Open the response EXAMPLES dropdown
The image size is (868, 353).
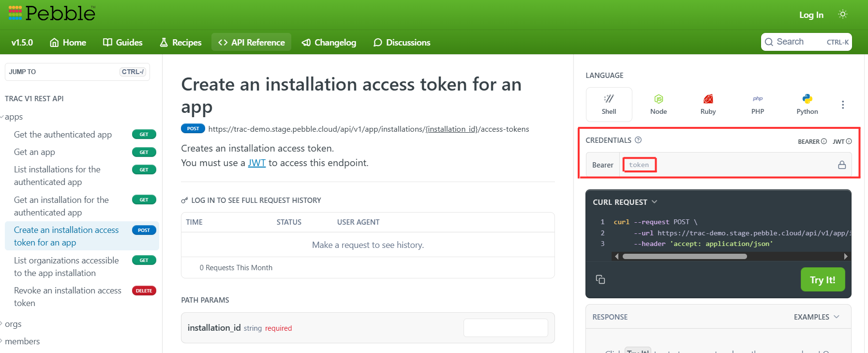coord(816,317)
